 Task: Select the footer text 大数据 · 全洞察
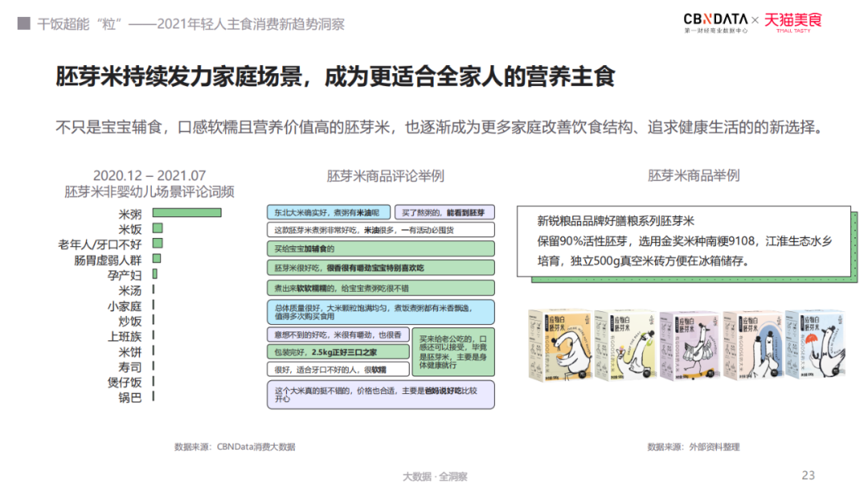click(x=435, y=476)
